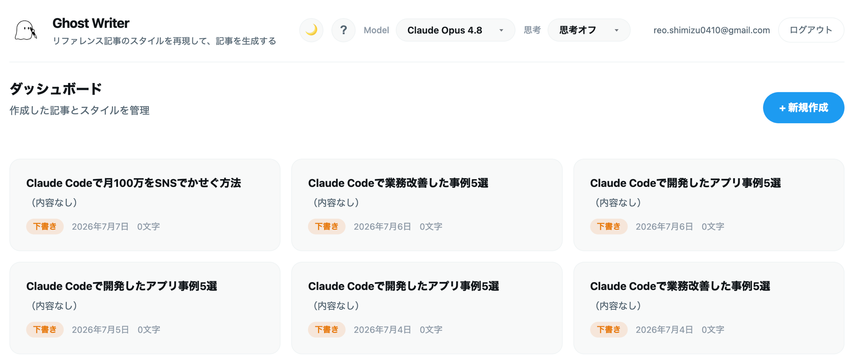Open the Claude Codeで業務改善した事例5選 card dated 2026年7月6日
Viewport: 868px width, 361px height.
pyautogui.click(x=427, y=205)
